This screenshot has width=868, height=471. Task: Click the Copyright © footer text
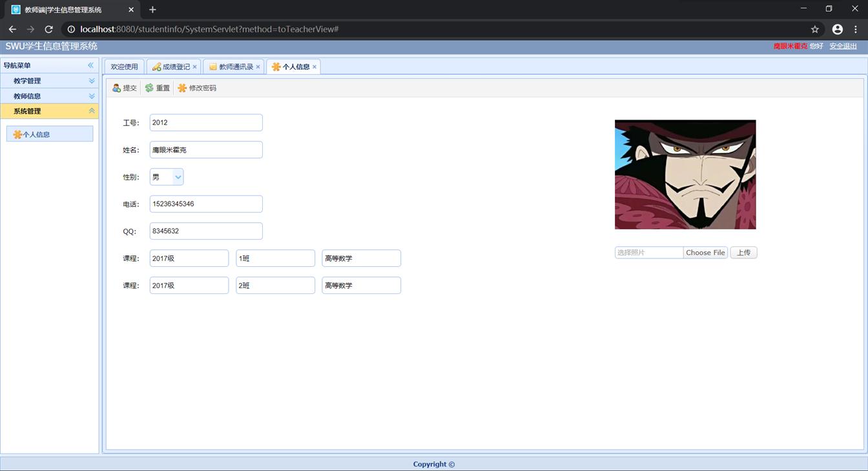[434, 464]
